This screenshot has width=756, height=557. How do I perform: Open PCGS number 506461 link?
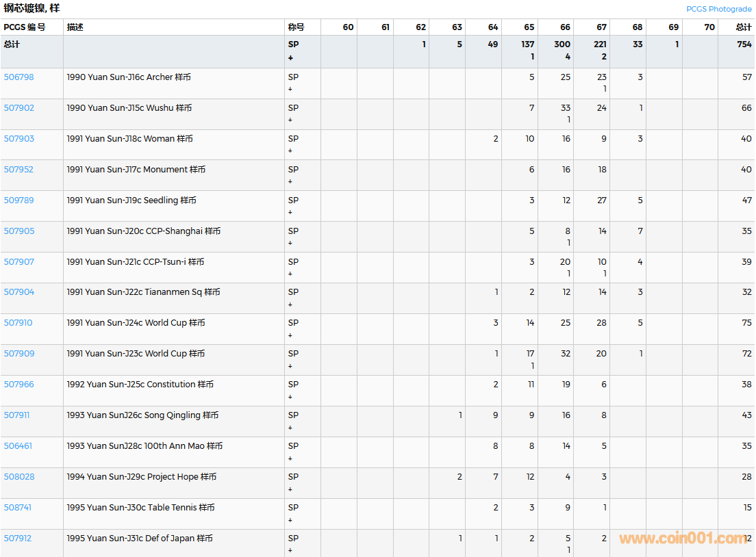click(18, 446)
